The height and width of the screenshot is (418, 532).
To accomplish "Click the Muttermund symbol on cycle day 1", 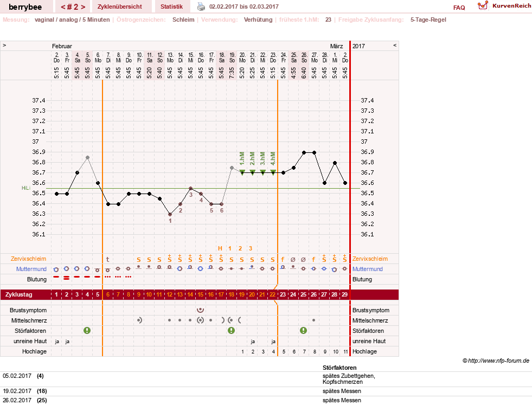I will point(56,269).
